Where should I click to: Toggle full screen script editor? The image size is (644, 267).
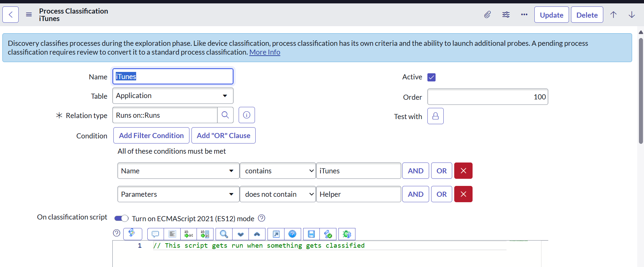coord(276,234)
